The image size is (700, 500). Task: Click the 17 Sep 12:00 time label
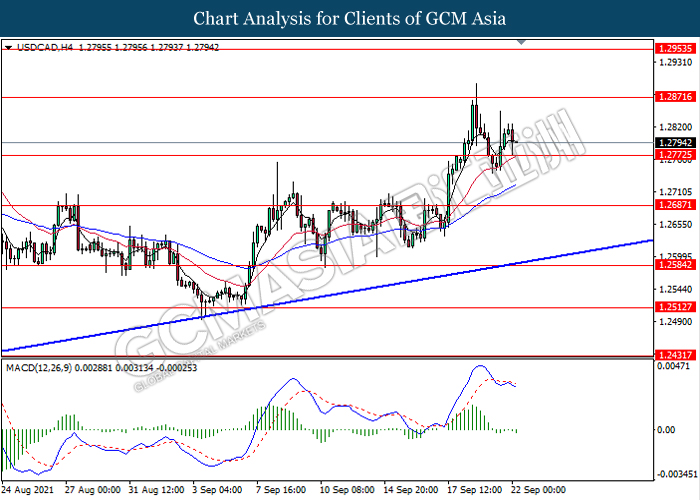[x=475, y=490]
